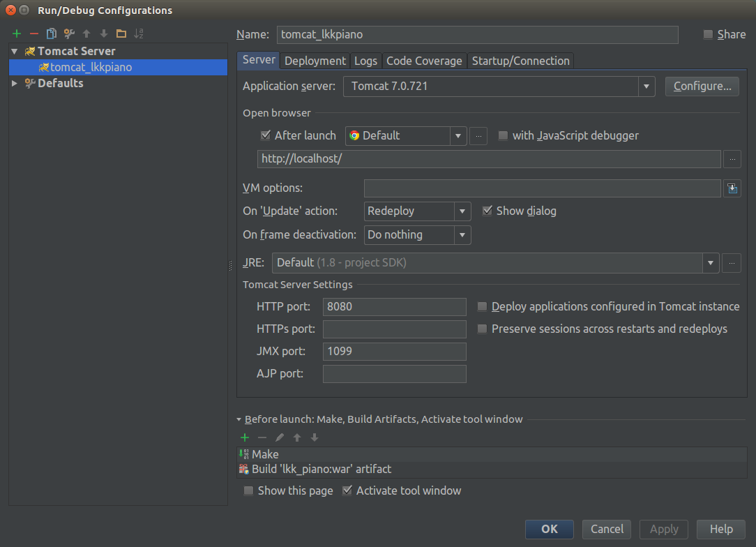Close the Run/Debug Configurations dialog
Viewport: 756px width, 547px height.
(10, 10)
